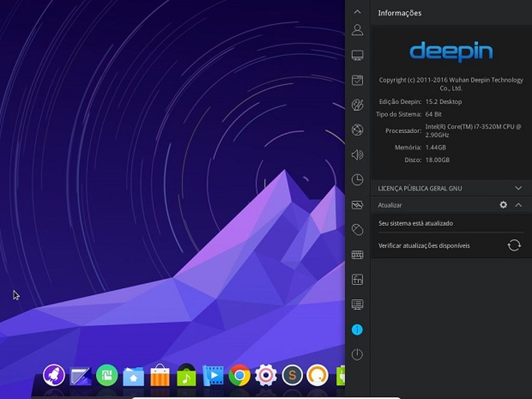Open the display settings icon
The image size is (532, 399).
coord(357,55)
